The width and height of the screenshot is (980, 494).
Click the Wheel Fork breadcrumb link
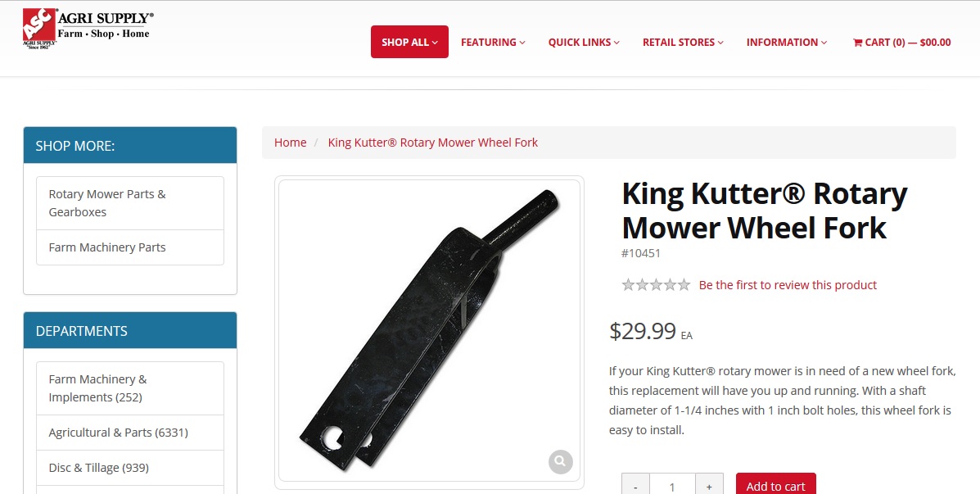pyautogui.click(x=432, y=143)
